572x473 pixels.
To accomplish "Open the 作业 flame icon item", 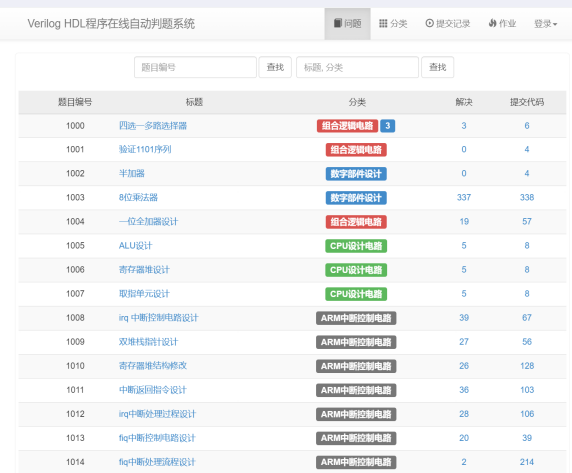I will 502,24.
